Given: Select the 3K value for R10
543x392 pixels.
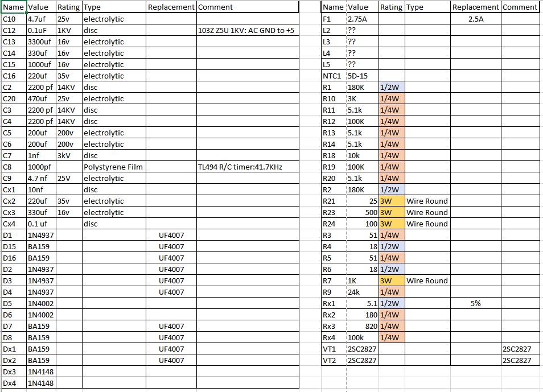Looking at the screenshot, I should [x=363, y=98].
